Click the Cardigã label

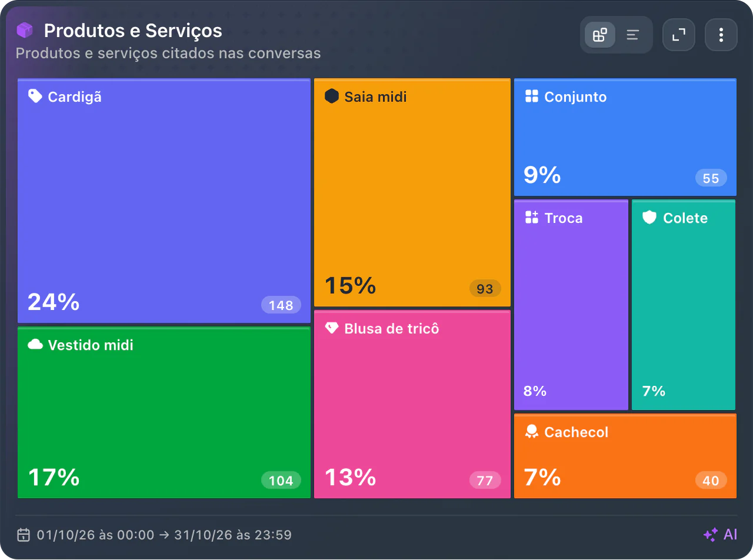point(75,96)
